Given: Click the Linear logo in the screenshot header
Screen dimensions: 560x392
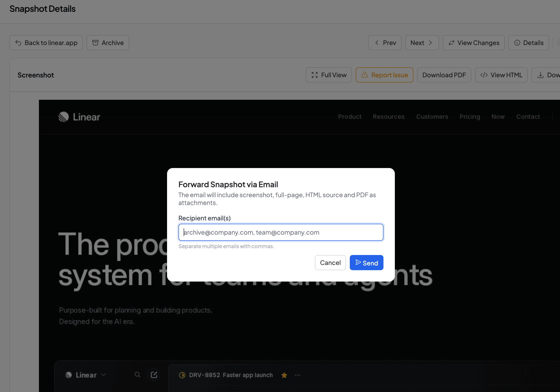Looking at the screenshot, I should pyautogui.click(x=79, y=117).
